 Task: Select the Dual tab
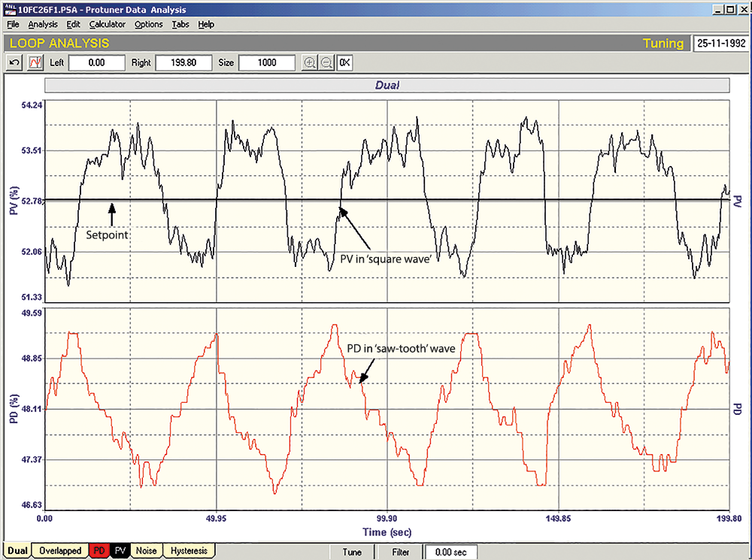pos(18,550)
